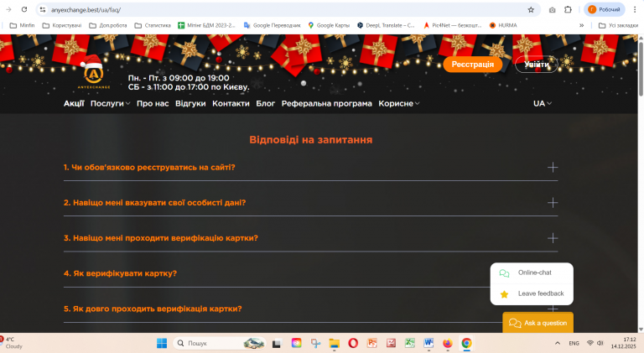Open the Відгуки menu item
The height and width of the screenshot is (353, 644).
(x=190, y=103)
